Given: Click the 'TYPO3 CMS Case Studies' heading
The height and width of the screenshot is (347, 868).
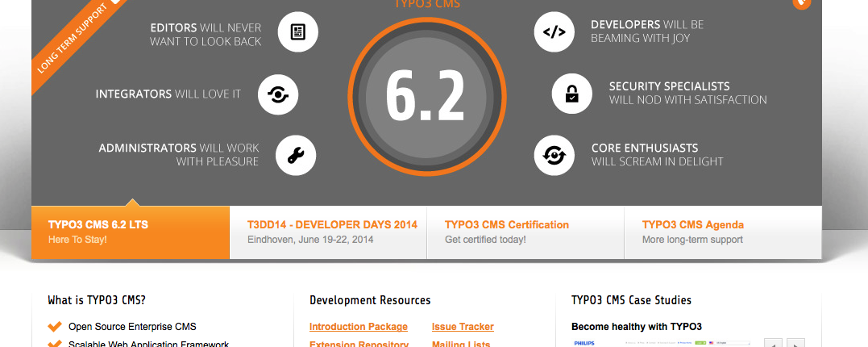Looking at the screenshot, I should click(631, 300).
